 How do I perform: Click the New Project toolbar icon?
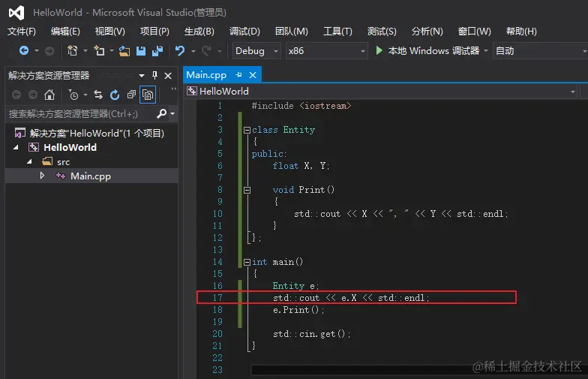click(x=72, y=51)
